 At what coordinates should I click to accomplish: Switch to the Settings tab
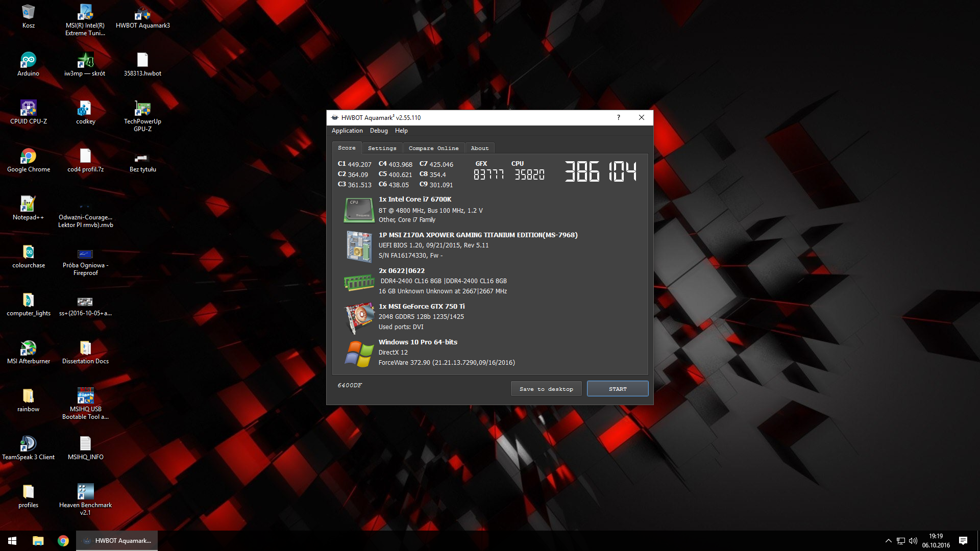[382, 148]
